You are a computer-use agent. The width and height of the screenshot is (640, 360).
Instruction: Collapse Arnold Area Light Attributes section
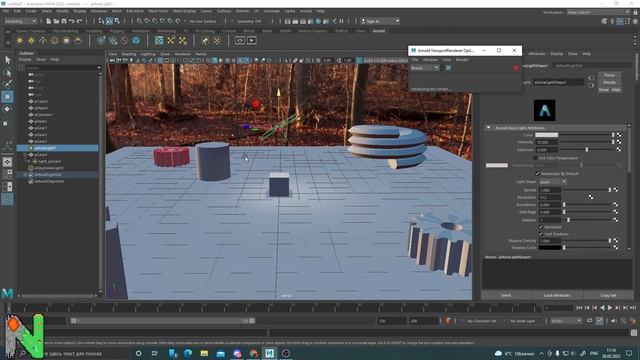(489, 128)
